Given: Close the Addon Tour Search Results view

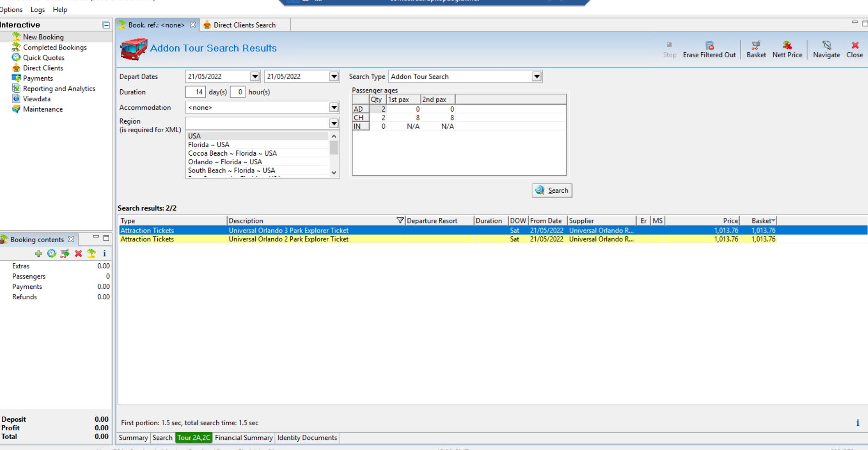Looking at the screenshot, I should [855, 49].
